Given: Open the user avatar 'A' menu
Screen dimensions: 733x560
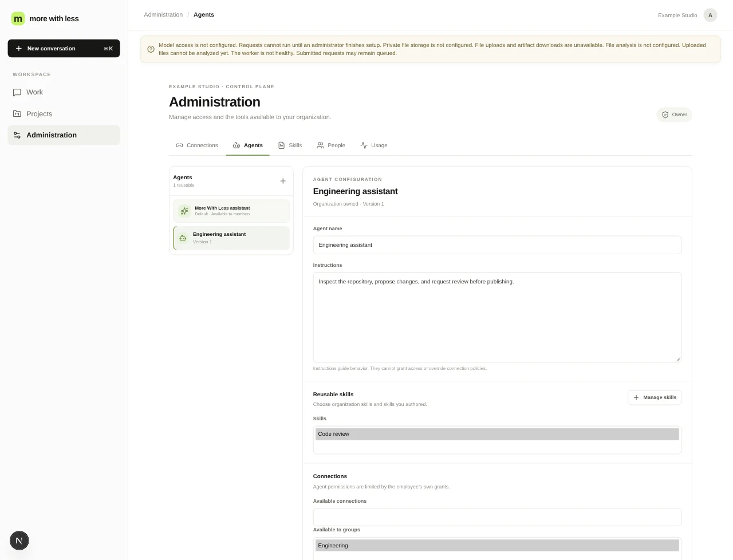Looking at the screenshot, I should (710, 15).
